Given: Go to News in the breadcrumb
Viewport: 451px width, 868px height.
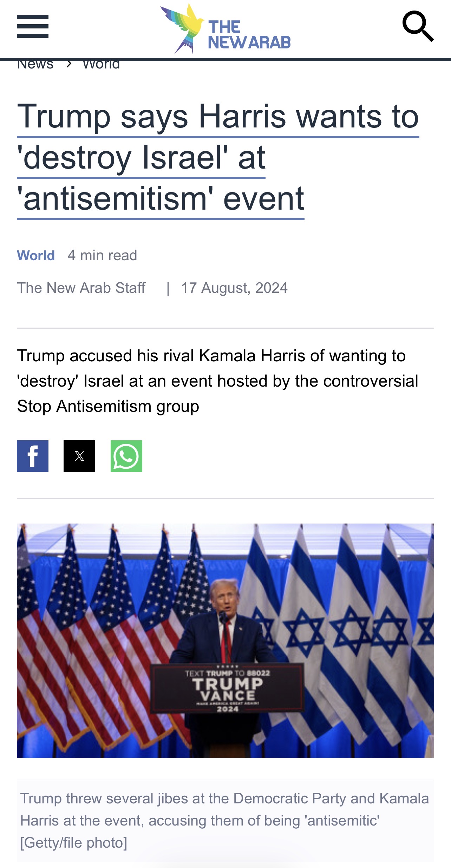Looking at the screenshot, I should [x=35, y=65].
